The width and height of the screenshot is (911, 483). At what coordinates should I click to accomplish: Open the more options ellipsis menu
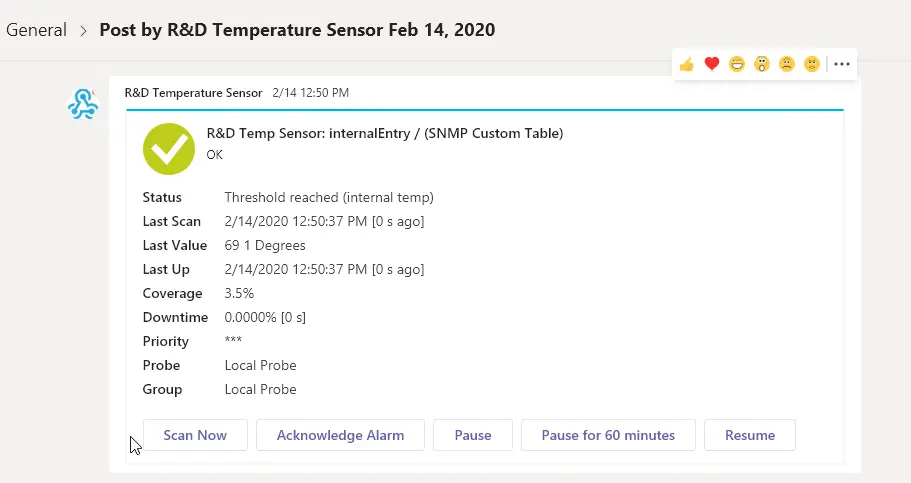[842, 64]
